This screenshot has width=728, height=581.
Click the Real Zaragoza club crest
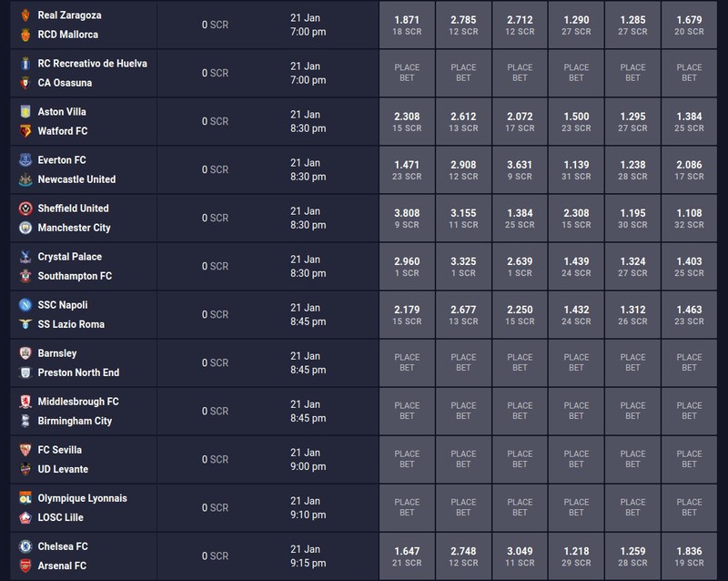[x=25, y=15]
